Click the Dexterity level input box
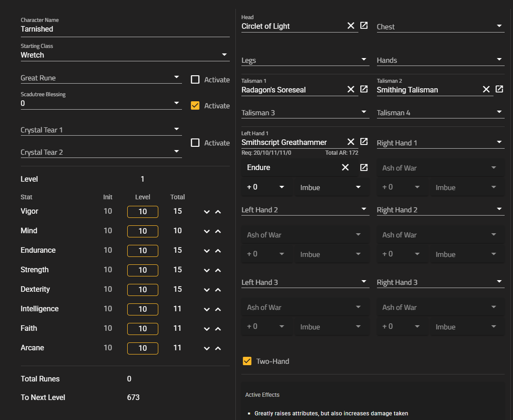The width and height of the screenshot is (513, 420). 143,290
